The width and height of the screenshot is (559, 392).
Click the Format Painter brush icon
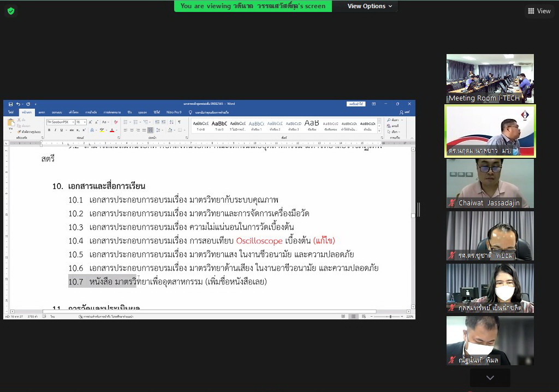[19, 132]
